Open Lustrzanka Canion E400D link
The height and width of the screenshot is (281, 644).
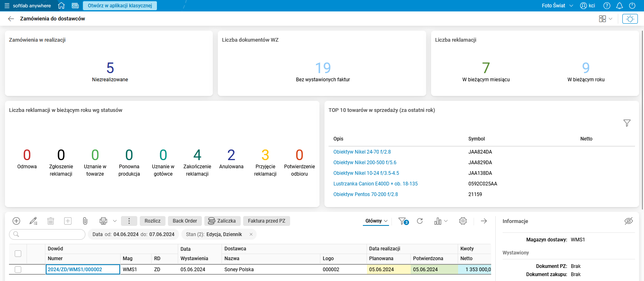click(x=376, y=184)
